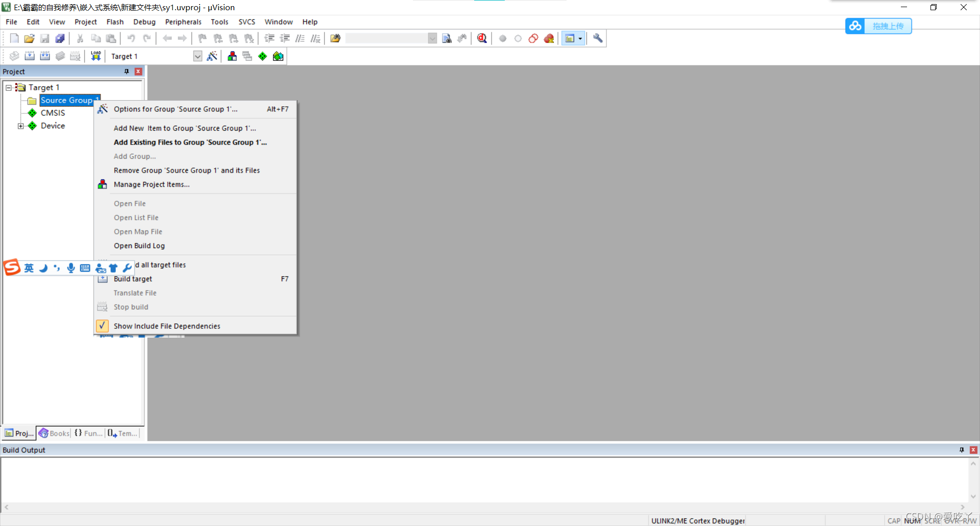This screenshot has height=526, width=980.
Task: Open the File menu
Action: pyautogui.click(x=11, y=22)
